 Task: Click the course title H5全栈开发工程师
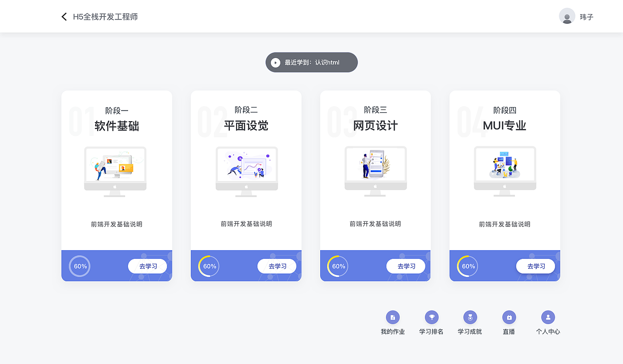pyautogui.click(x=105, y=16)
